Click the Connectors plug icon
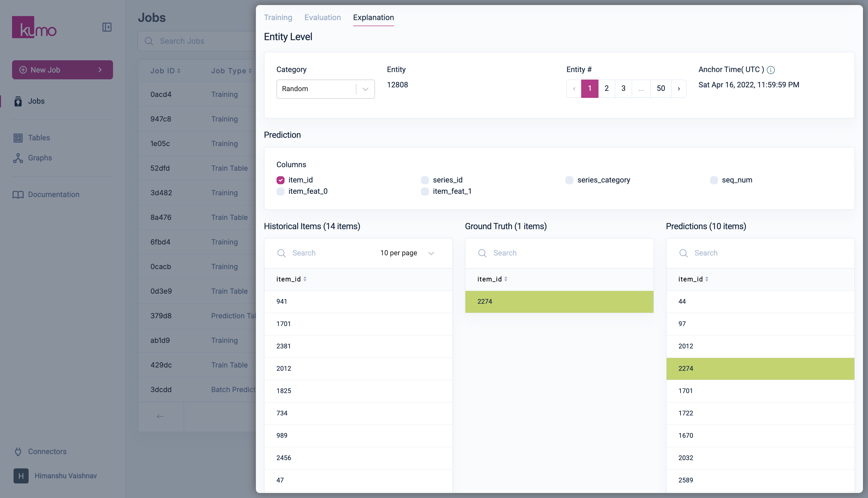868x498 pixels. click(18, 452)
